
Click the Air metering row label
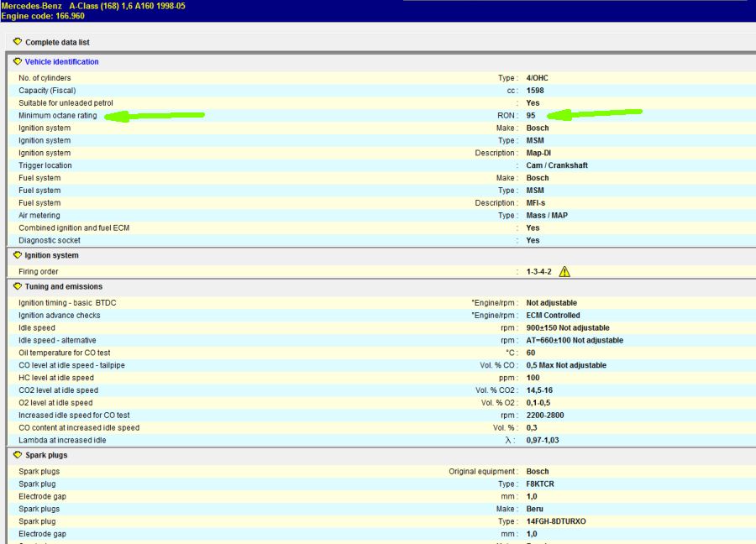[x=39, y=216]
